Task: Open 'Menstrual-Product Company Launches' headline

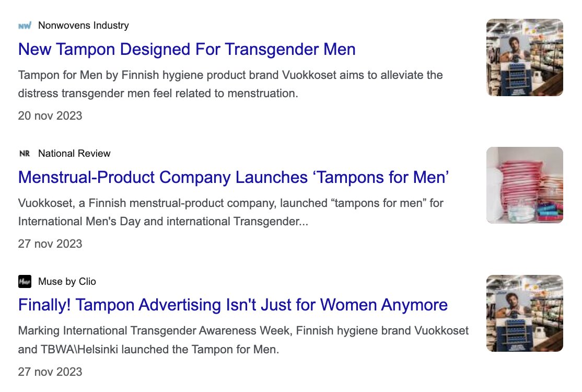Action: coord(234,178)
